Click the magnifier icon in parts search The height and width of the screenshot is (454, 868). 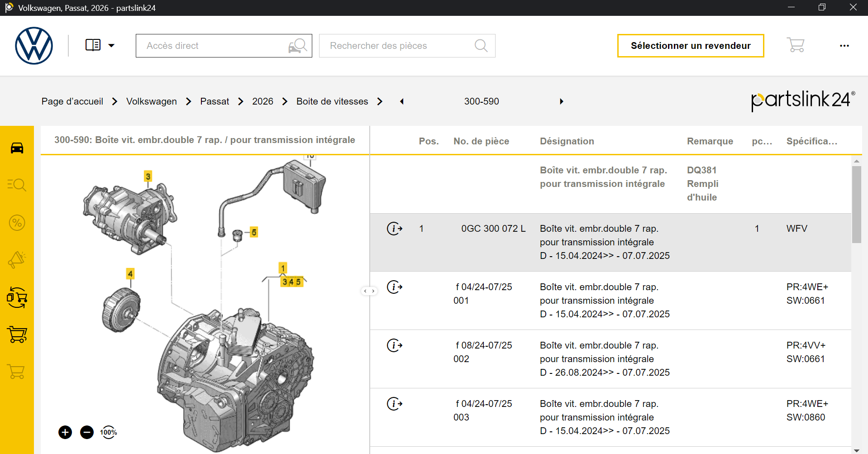(x=481, y=46)
